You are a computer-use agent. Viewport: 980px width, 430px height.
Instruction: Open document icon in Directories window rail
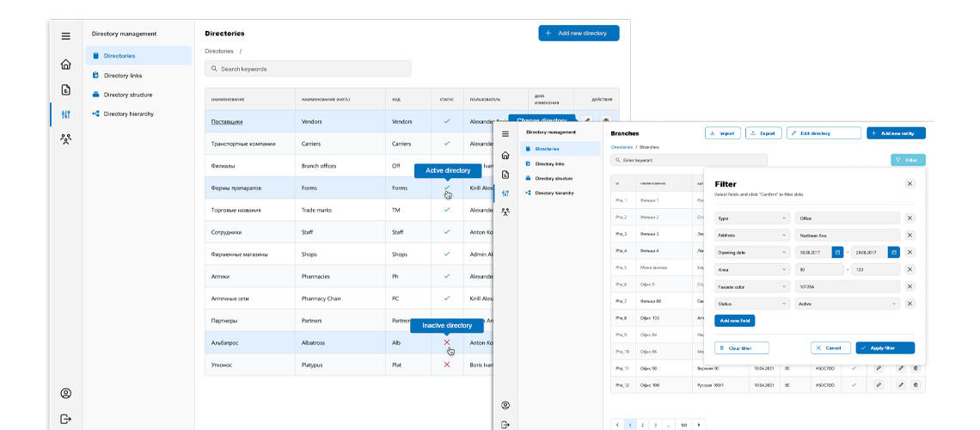(x=65, y=90)
